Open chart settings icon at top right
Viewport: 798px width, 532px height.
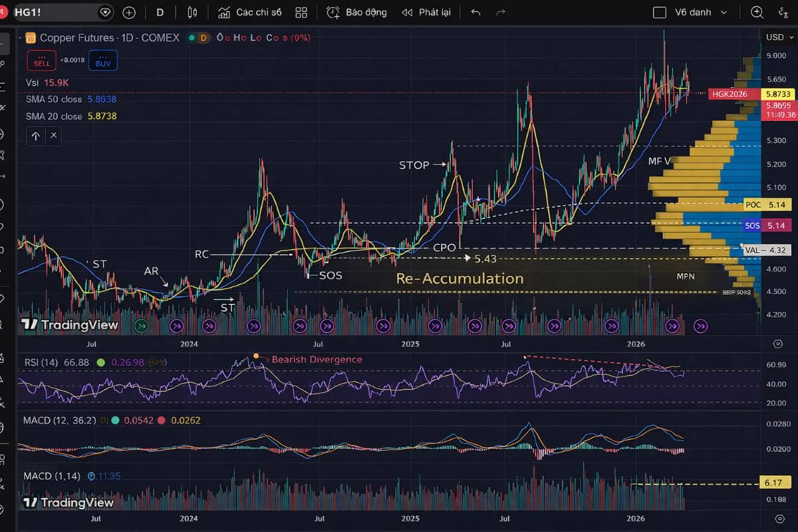[x=783, y=12]
